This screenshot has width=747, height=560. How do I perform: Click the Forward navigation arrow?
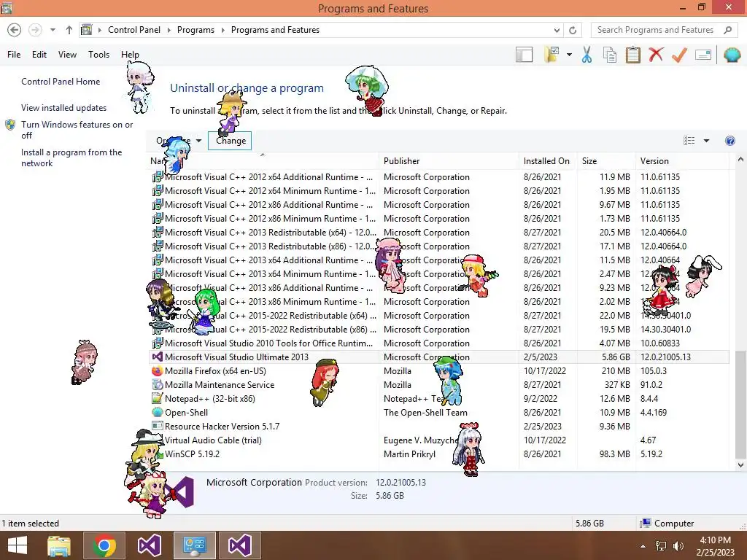[x=35, y=30]
